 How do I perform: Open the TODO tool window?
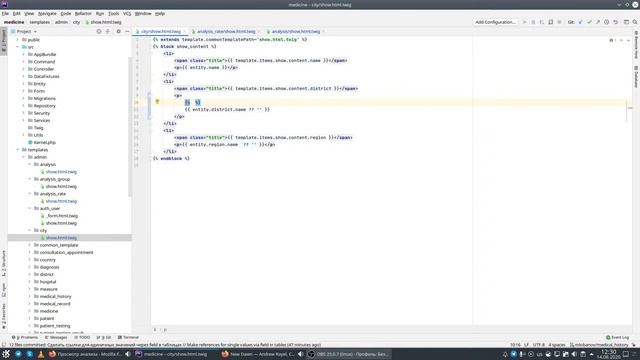click(82, 338)
